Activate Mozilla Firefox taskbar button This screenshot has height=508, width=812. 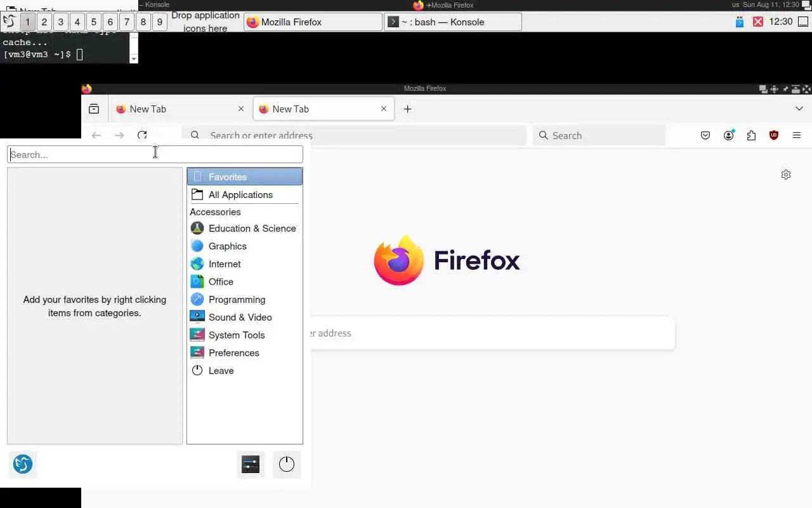coord(313,22)
